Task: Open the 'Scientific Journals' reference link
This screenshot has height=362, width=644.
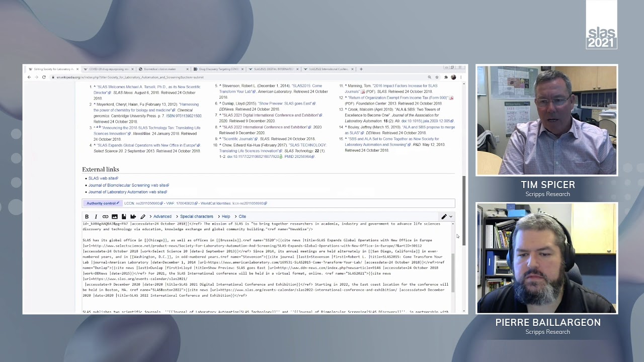Action: click(238, 139)
